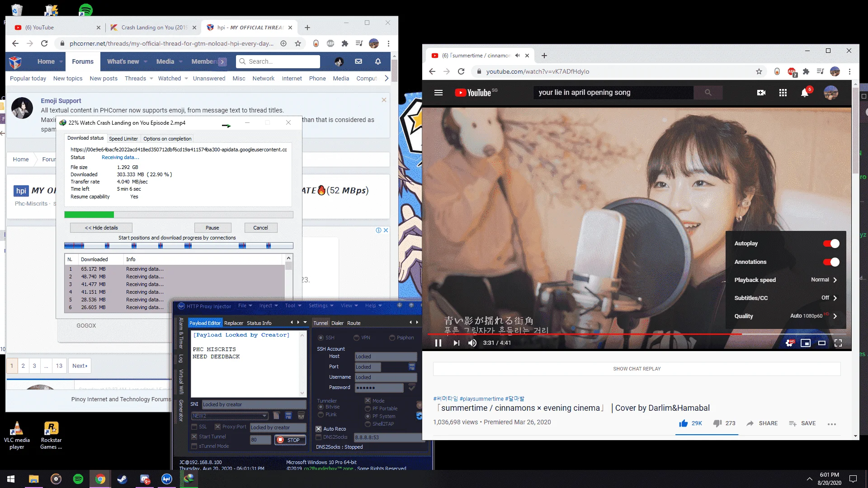Click SHARE under the YouTube video
This screenshot has height=488, width=868.
[x=762, y=423]
